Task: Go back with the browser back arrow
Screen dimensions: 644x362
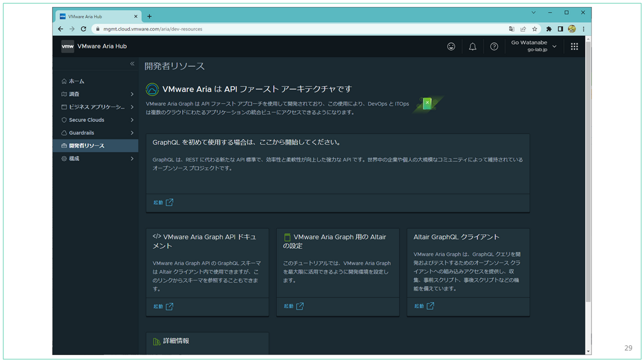Action: coord(61,29)
